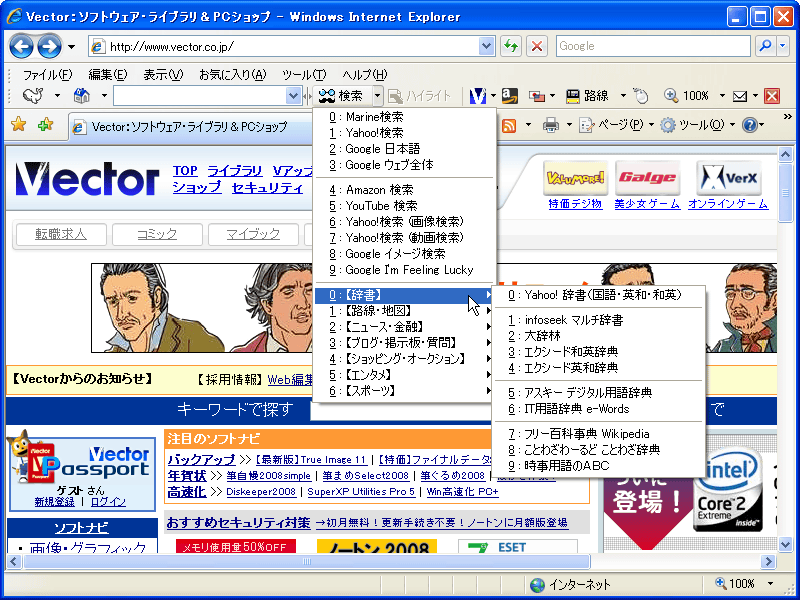Choose infoseek マルチ辞書 entry
Screen dimensions: 800x600
(598, 320)
